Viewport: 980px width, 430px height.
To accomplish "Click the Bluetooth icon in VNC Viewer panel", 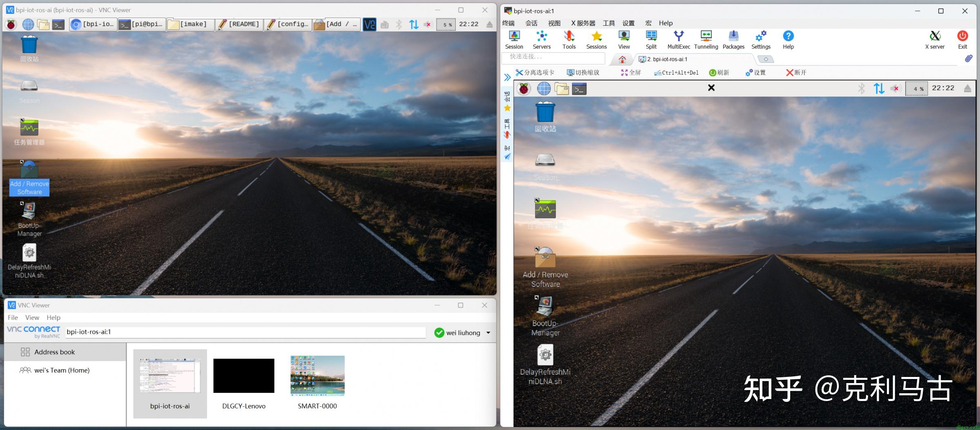I will [399, 24].
